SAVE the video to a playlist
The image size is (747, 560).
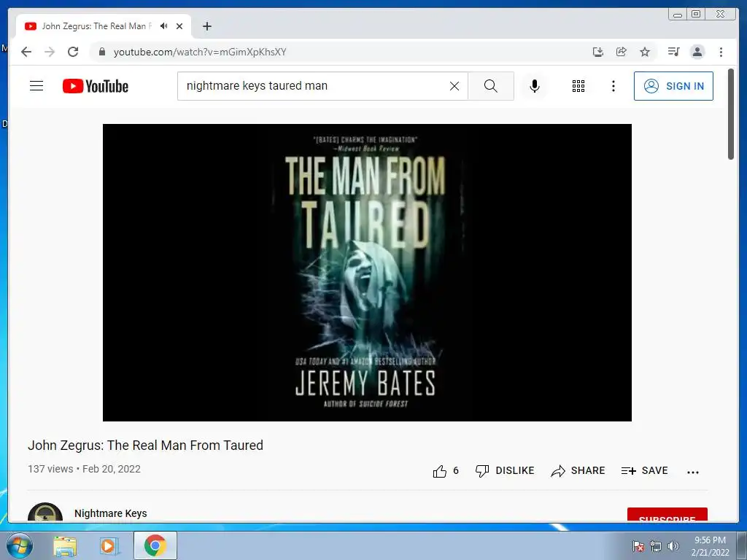click(645, 470)
